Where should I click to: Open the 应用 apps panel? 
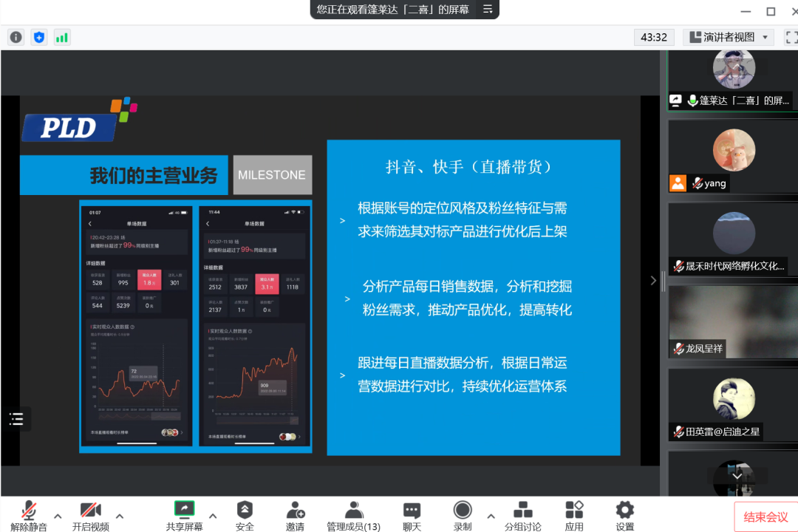pos(574,516)
